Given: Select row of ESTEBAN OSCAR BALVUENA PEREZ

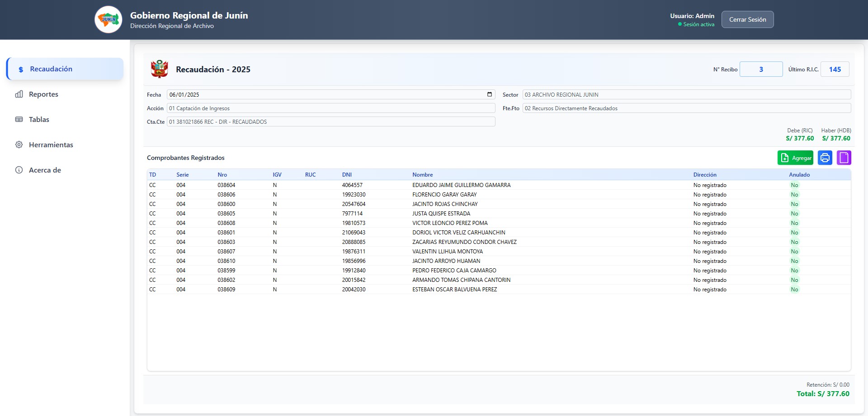Looking at the screenshot, I should click(x=499, y=290).
